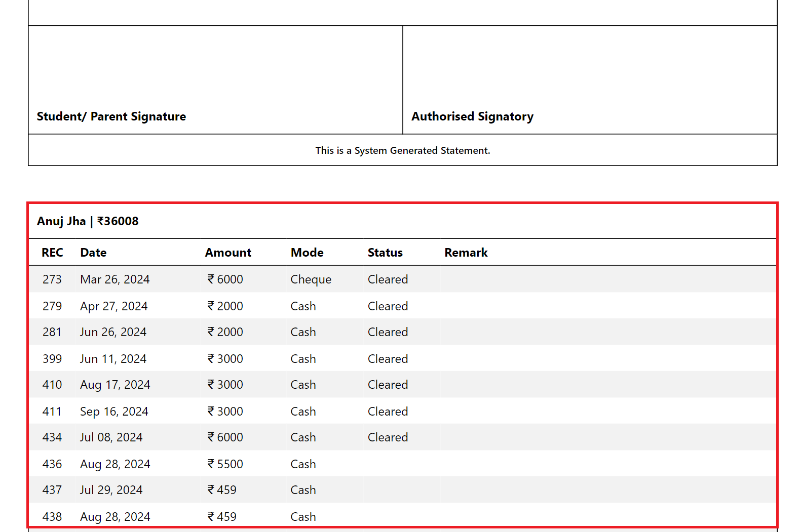Select receipt number 410
Screen dimensions: 801x532
[52, 385]
